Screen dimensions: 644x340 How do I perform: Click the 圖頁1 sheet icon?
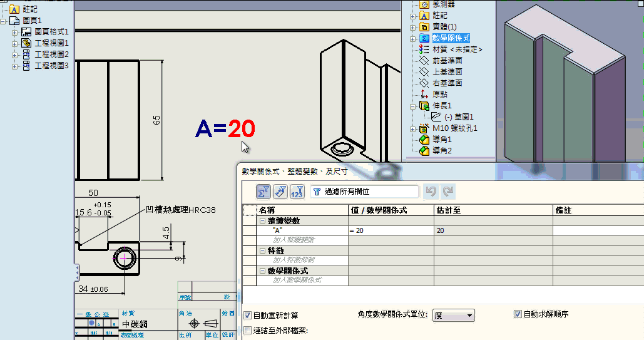(x=14, y=21)
